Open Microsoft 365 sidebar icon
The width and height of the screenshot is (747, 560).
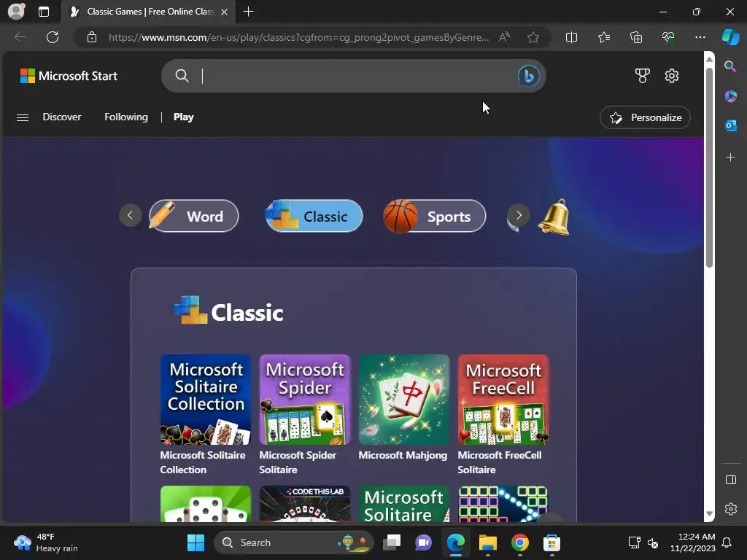(x=730, y=96)
